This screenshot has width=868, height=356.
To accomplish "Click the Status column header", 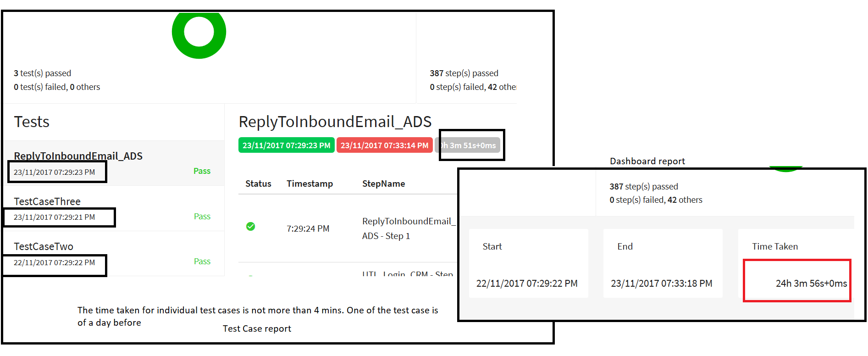I will click(258, 184).
